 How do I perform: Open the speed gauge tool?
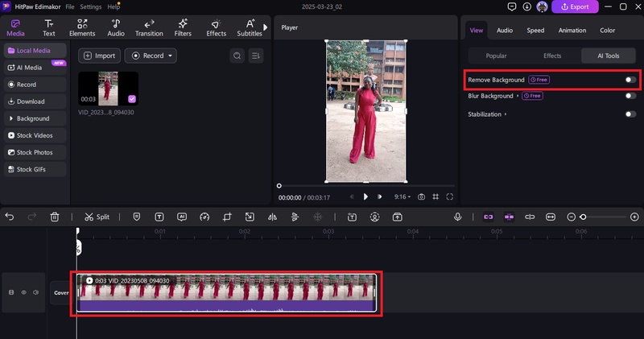coord(204,217)
